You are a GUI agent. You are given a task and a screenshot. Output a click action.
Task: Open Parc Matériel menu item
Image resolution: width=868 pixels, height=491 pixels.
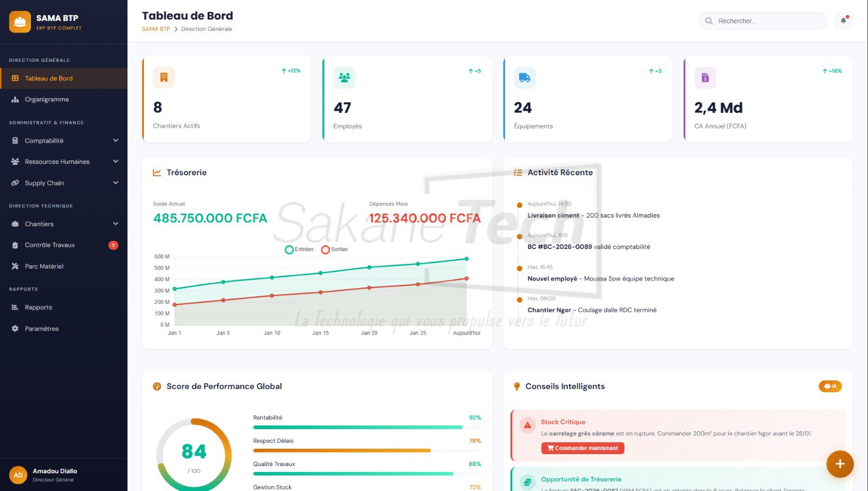click(x=63, y=266)
